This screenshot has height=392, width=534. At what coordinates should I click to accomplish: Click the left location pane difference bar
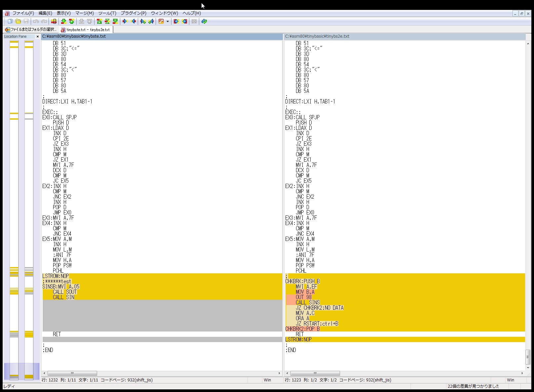(x=14, y=210)
